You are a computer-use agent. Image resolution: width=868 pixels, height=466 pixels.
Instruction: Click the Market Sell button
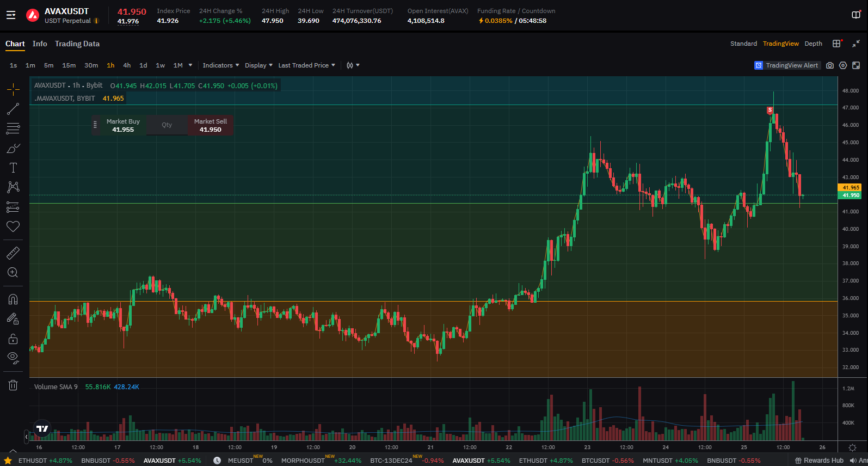pos(211,125)
